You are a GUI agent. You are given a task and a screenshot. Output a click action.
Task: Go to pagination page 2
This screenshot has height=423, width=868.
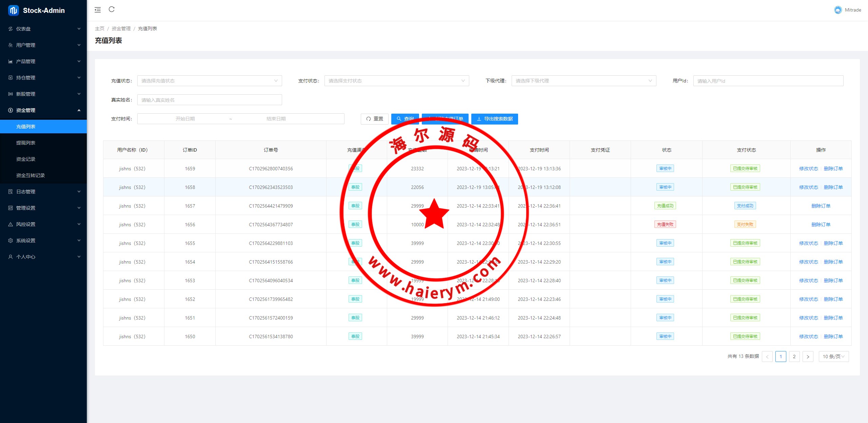(x=794, y=357)
